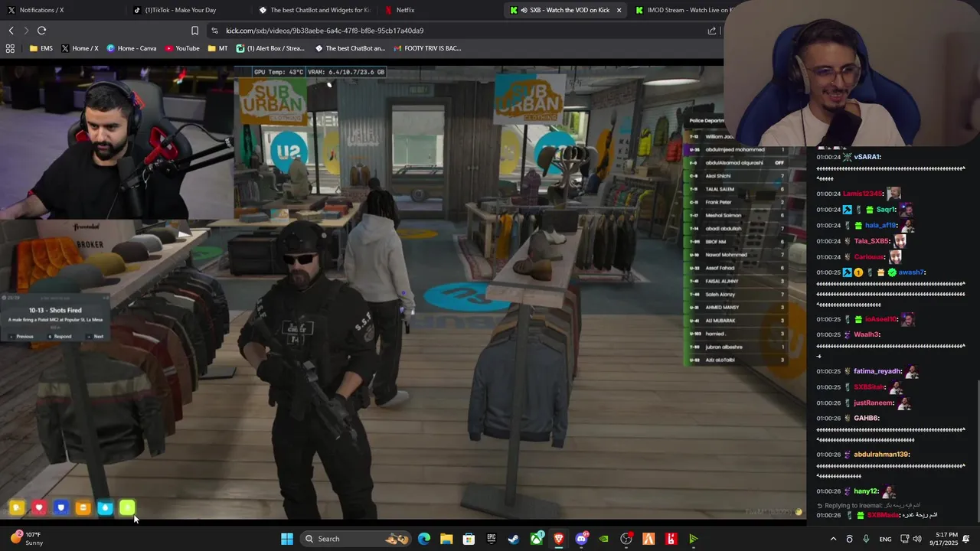Open the orange A app in the taskbar
This screenshot has width=980, height=551.
point(649,539)
